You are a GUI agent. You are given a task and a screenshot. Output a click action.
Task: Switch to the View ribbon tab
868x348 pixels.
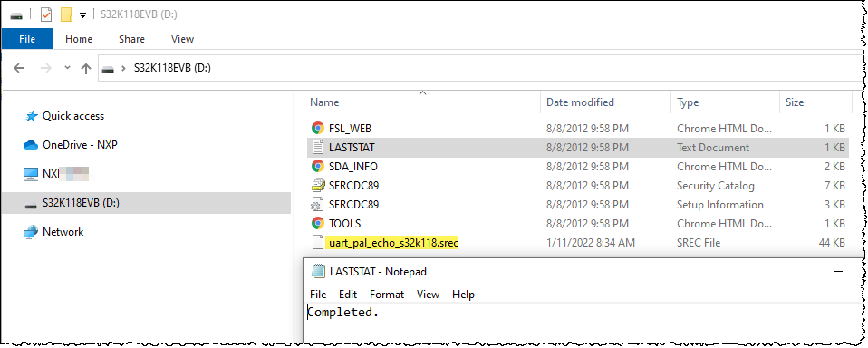(x=182, y=39)
